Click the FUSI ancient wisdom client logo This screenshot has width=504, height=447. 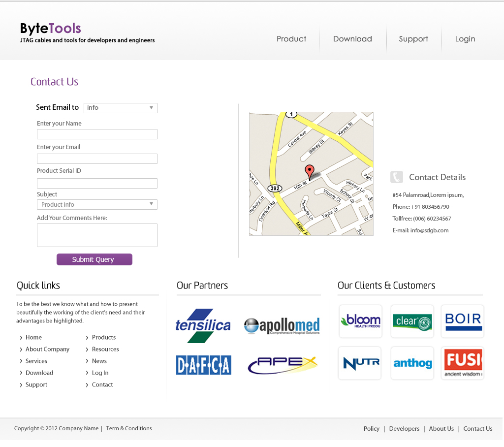(x=462, y=363)
